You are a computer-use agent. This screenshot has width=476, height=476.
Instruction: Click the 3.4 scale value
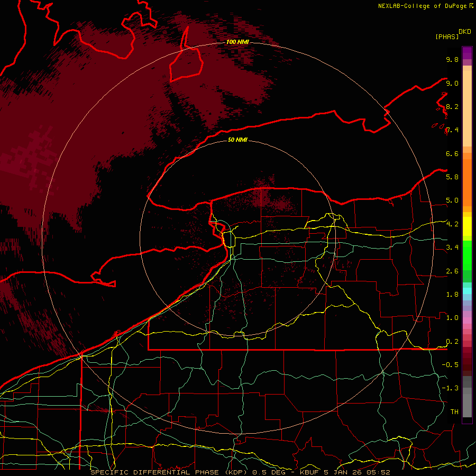452,247
